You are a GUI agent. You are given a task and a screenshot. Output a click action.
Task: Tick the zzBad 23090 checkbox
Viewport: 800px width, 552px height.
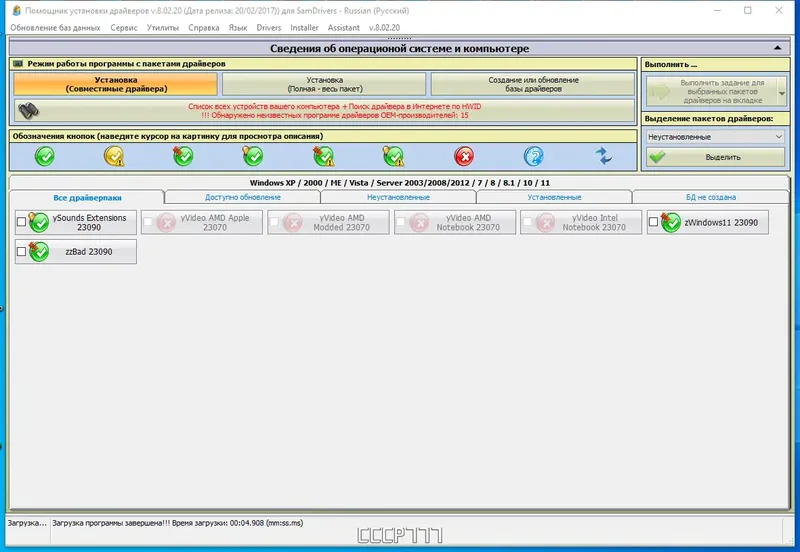[21, 252]
